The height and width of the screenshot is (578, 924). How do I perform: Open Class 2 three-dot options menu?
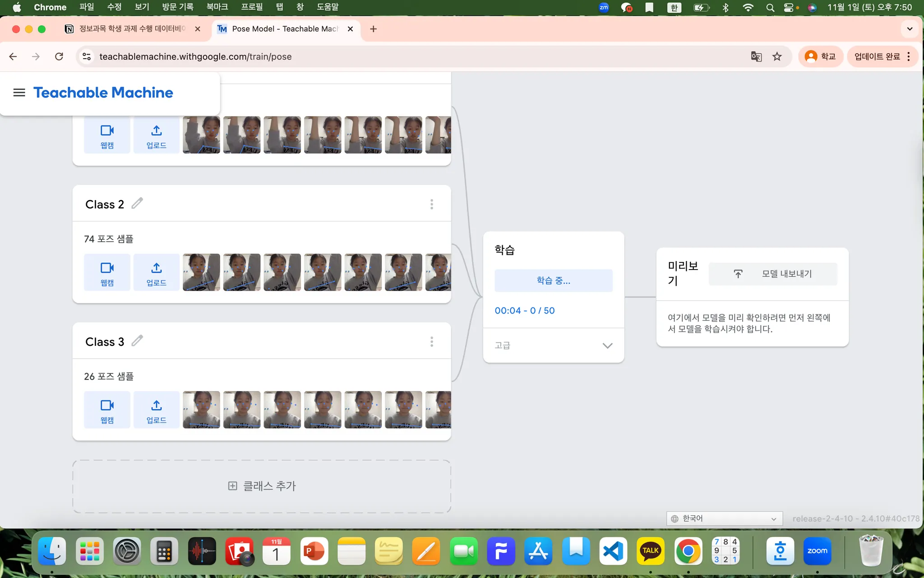pos(432,204)
